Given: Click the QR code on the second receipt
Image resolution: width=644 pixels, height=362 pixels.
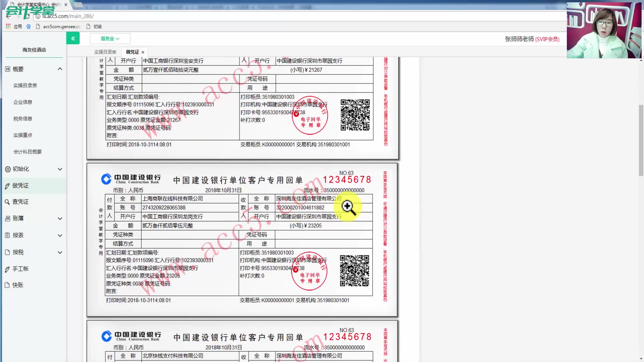Looking at the screenshot, I should 355,270.
